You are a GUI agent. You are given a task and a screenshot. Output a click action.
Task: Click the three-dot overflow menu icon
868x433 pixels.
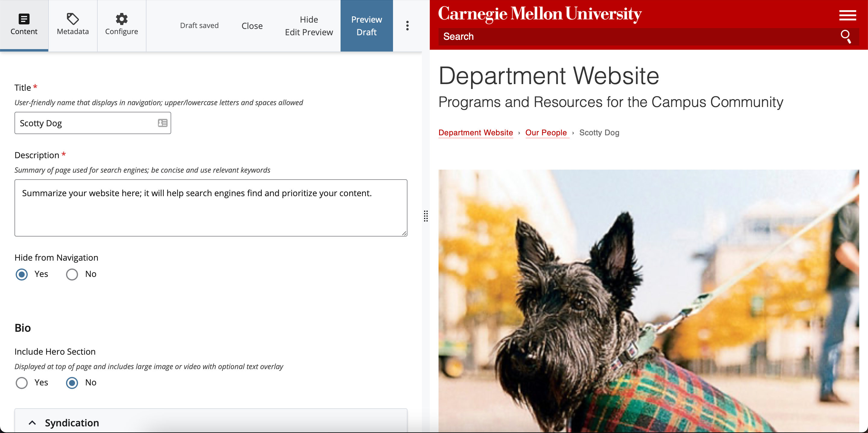pos(407,26)
